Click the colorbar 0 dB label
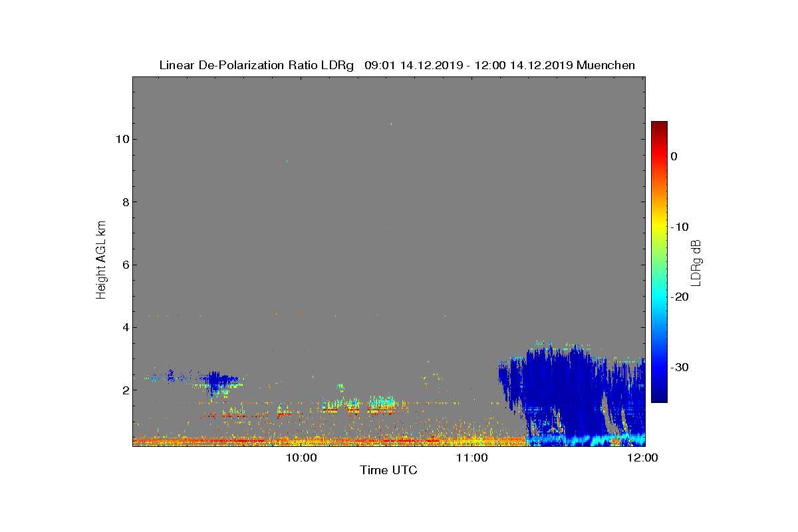This screenshot has width=798, height=532. coord(674,156)
